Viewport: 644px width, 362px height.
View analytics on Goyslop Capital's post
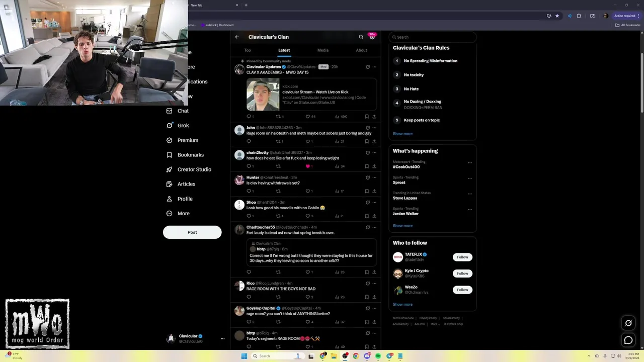click(340, 322)
